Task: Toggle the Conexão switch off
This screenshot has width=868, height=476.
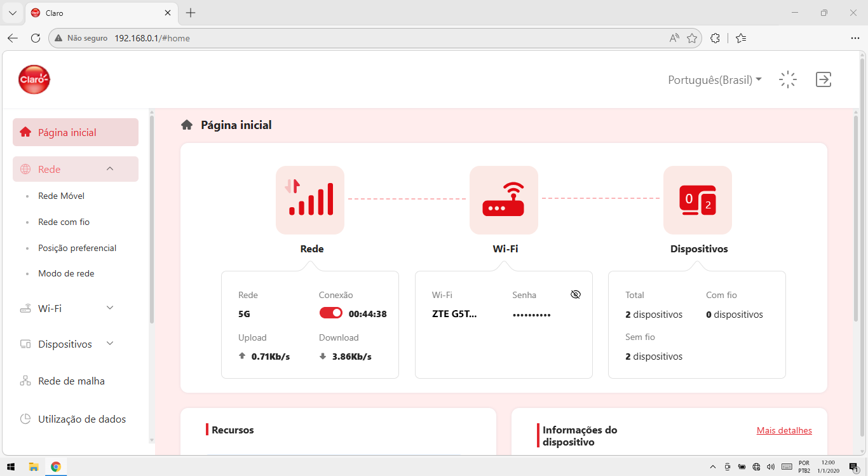Action: coord(331,313)
